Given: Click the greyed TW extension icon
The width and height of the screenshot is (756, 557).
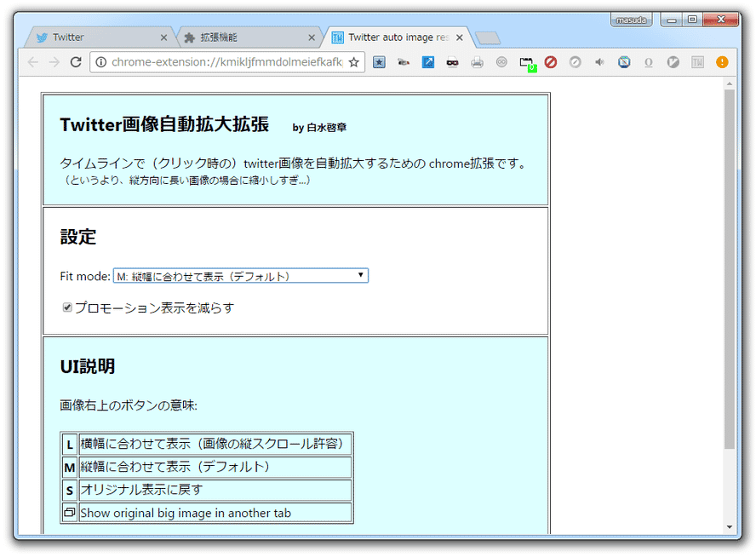Looking at the screenshot, I should pyautogui.click(x=697, y=61).
